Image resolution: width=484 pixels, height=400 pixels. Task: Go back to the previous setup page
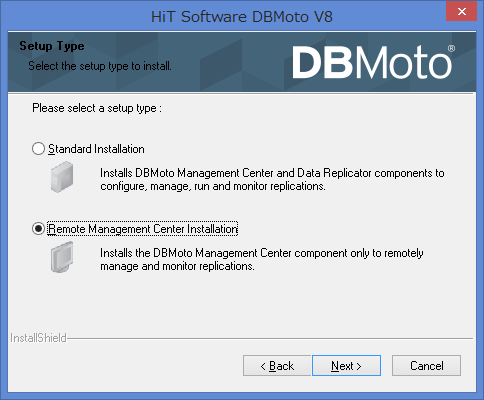point(277,366)
